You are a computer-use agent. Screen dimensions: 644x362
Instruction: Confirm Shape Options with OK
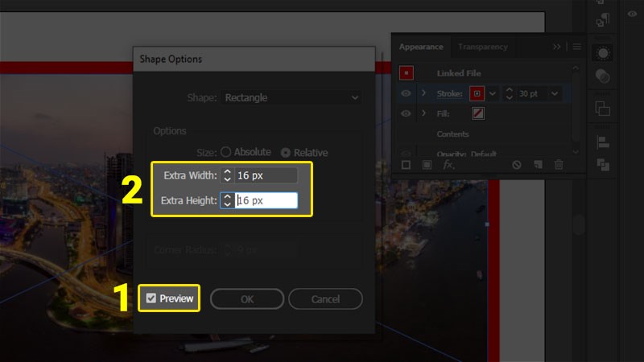pos(247,298)
